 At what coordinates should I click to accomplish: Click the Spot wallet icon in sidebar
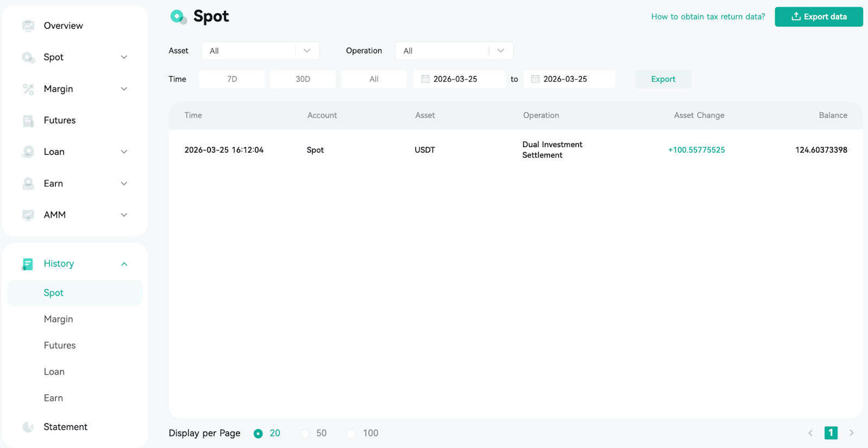pyautogui.click(x=28, y=57)
